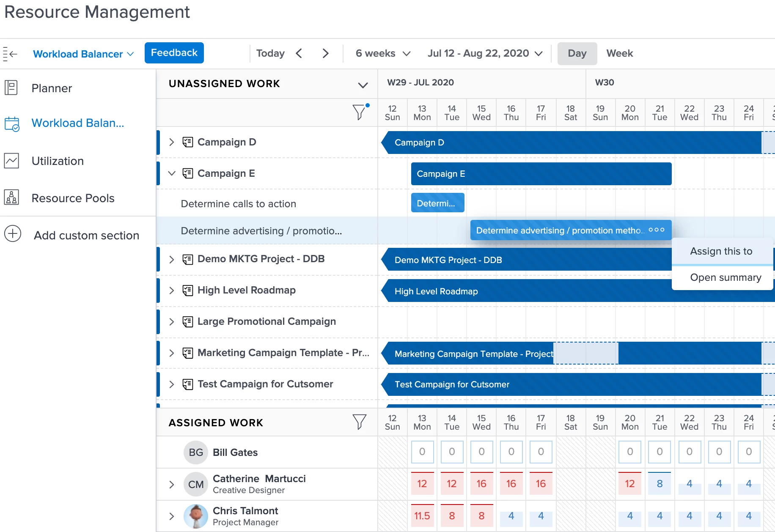Select Workload Balan... in the sidebar

[x=78, y=123]
